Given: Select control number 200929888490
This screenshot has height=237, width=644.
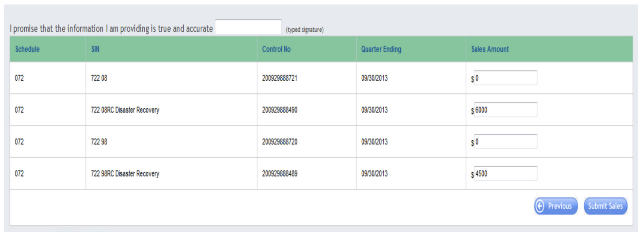Looking at the screenshot, I should 279,110.
